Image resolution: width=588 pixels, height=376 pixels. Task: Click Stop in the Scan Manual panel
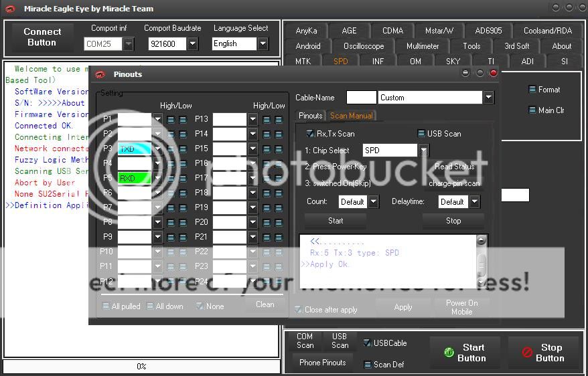point(453,221)
